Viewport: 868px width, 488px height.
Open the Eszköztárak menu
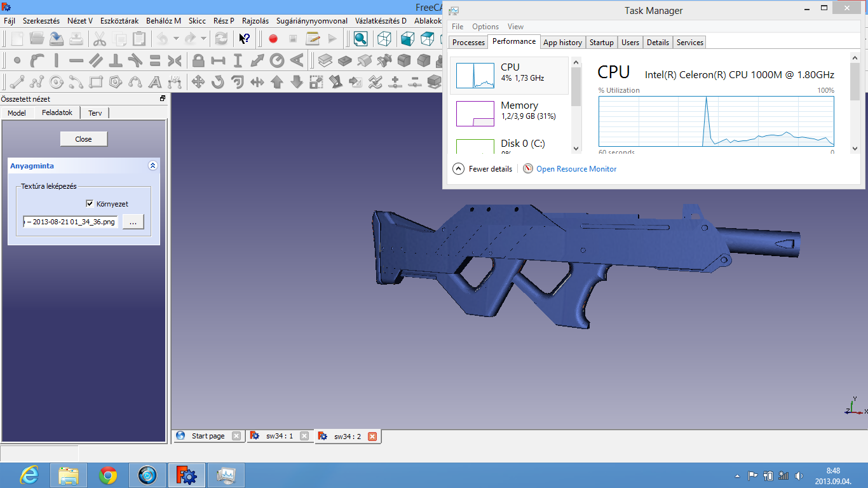(119, 21)
